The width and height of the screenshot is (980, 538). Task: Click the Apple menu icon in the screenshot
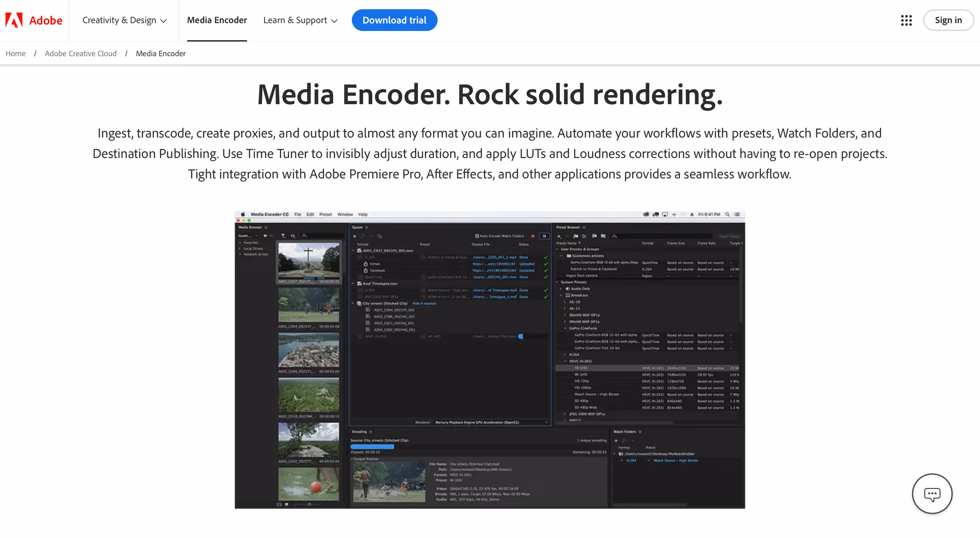(x=243, y=215)
